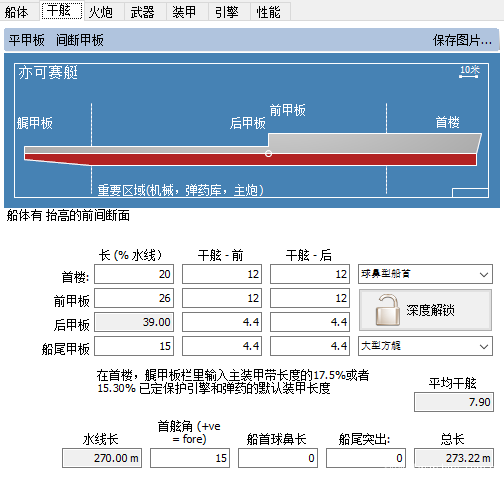This screenshot has width=504, height=480.
Task: Choose the 间断甲板 hull option
Action: point(80,40)
